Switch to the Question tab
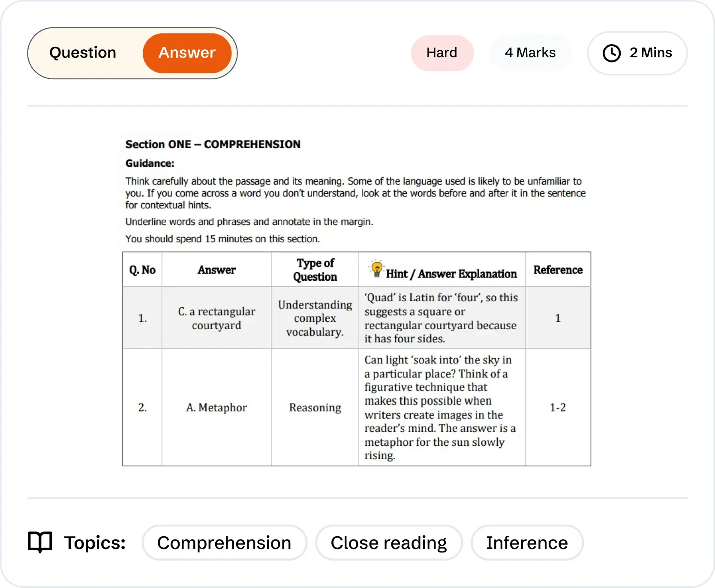 pyautogui.click(x=83, y=53)
